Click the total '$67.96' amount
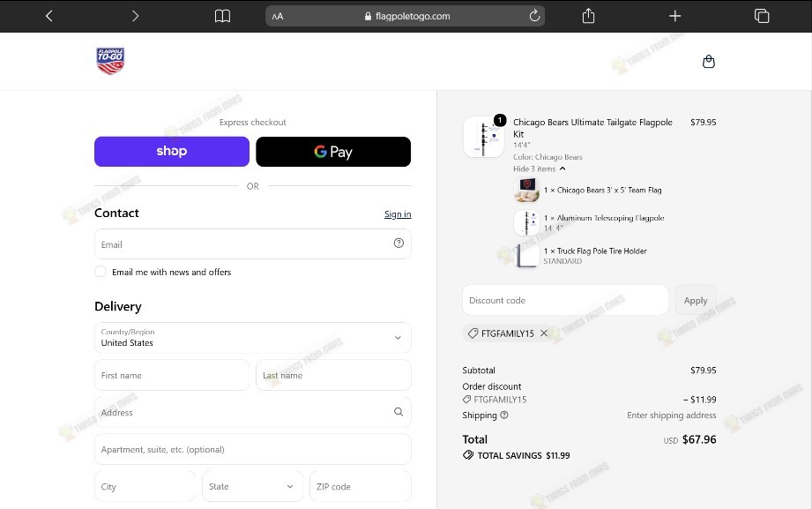Screen dimensions: 812x509 pos(699,439)
